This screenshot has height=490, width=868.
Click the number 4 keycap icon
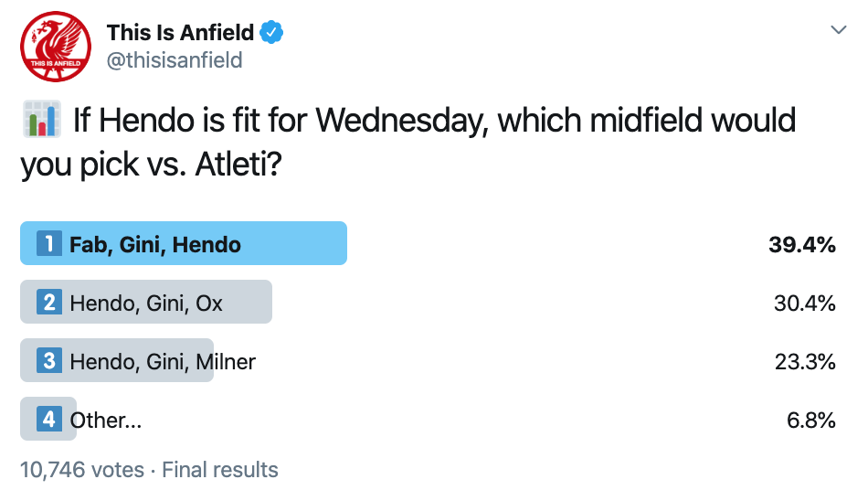[49, 419]
